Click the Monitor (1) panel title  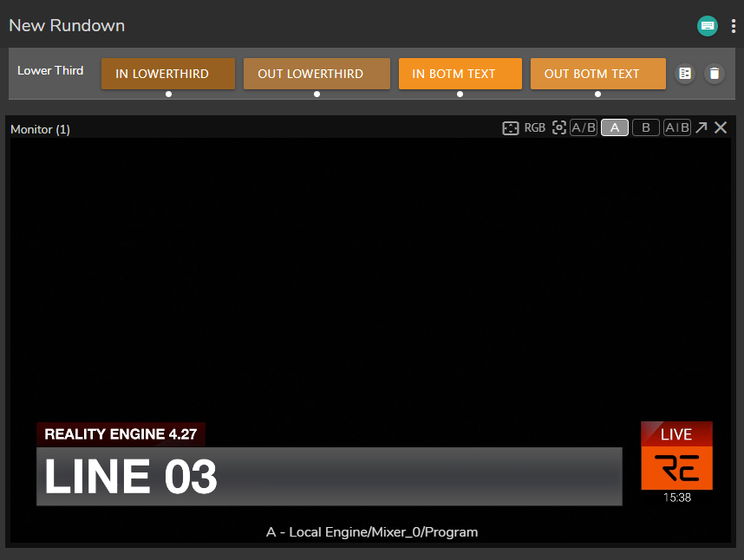[40, 129]
